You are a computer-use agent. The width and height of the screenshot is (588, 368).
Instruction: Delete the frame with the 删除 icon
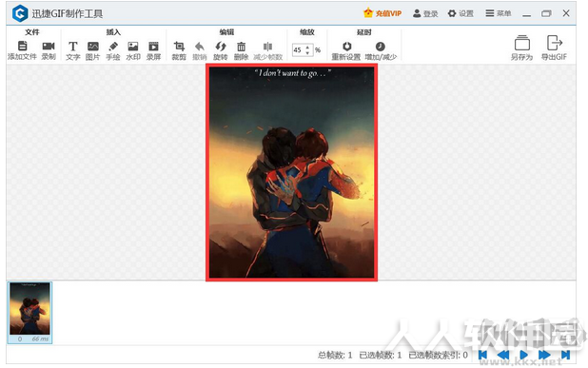(241, 47)
